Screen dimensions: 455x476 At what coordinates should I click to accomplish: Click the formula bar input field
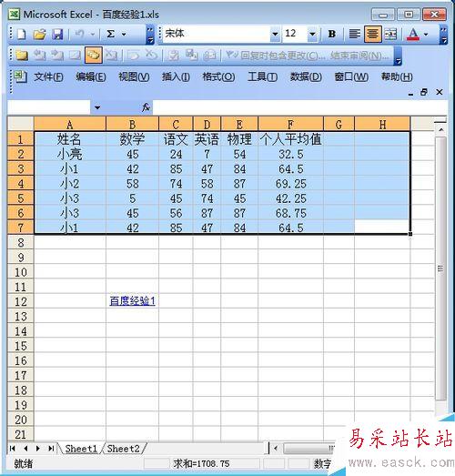pos(300,107)
